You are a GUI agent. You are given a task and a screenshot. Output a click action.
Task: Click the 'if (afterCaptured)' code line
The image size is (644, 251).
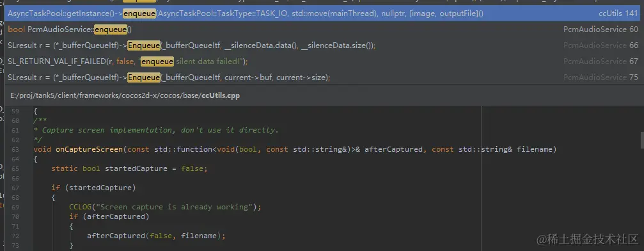click(x=109, y=216)
